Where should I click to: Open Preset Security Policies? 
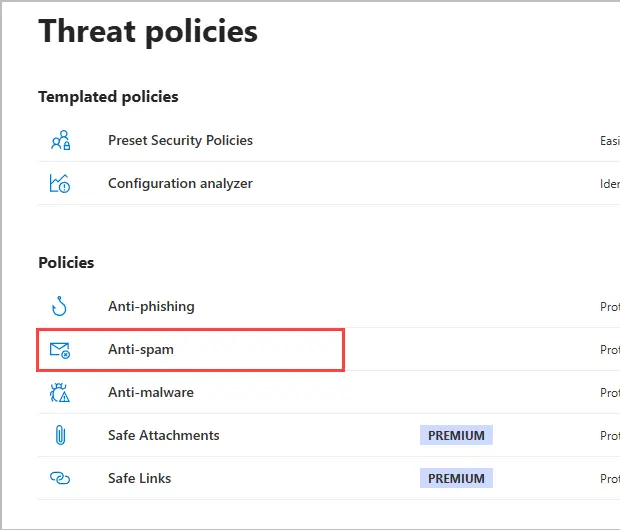click(180, 141)
